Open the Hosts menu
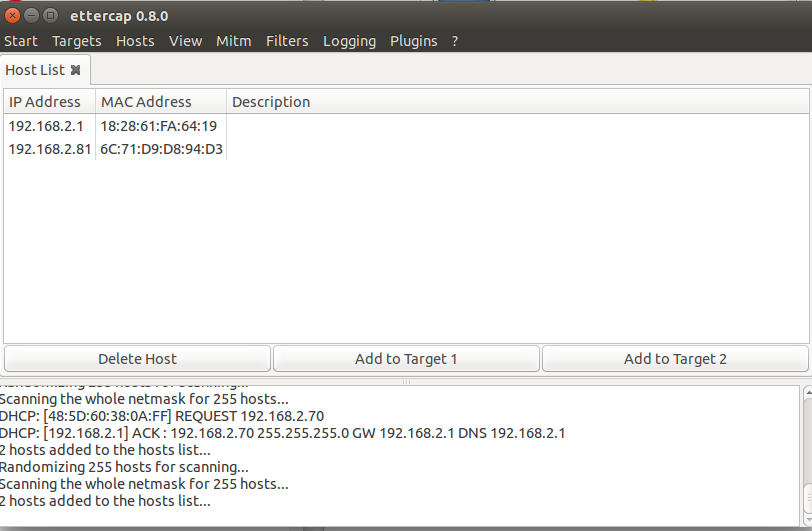 (135, 41)
